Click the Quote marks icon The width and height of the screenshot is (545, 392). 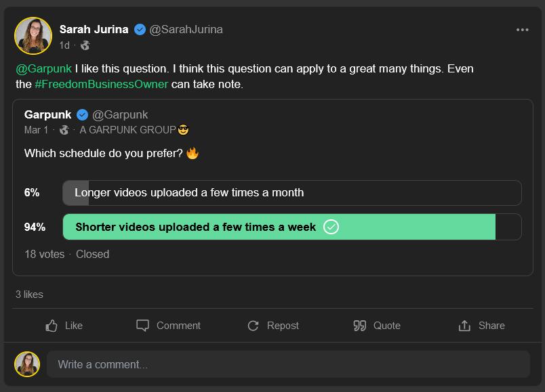[x=360, y=326]
